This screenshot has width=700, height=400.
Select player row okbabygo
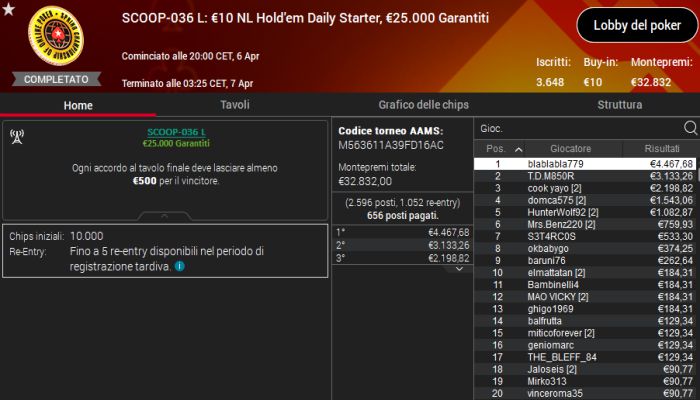coord(585,248)
